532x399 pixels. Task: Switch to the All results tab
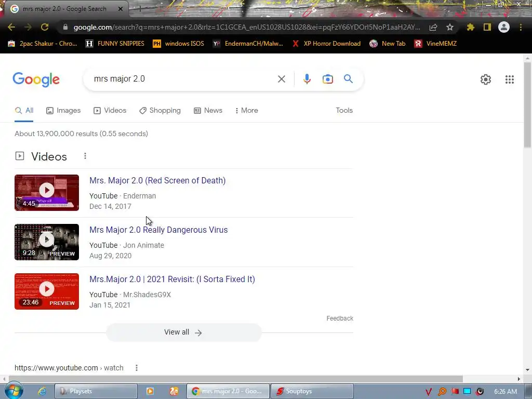24,111
